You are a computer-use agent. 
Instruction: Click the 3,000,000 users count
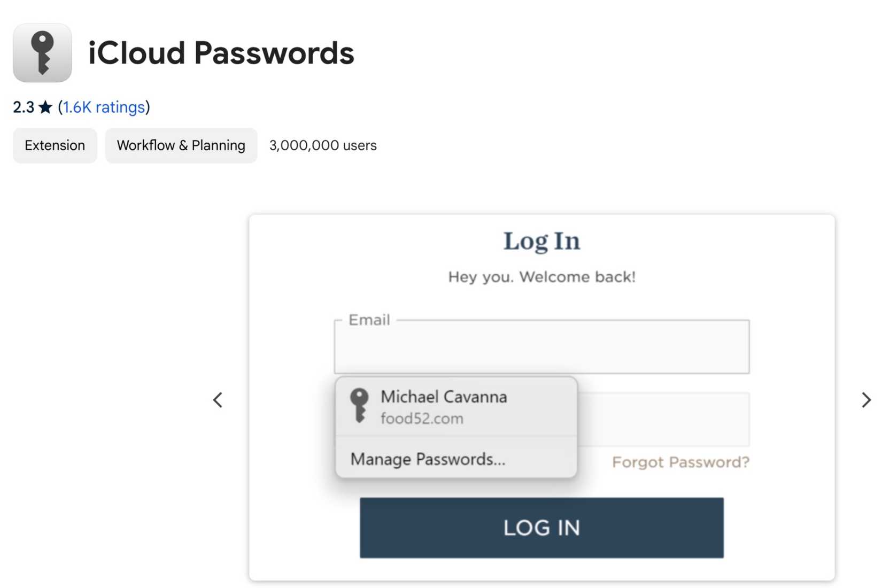[323, 145]
